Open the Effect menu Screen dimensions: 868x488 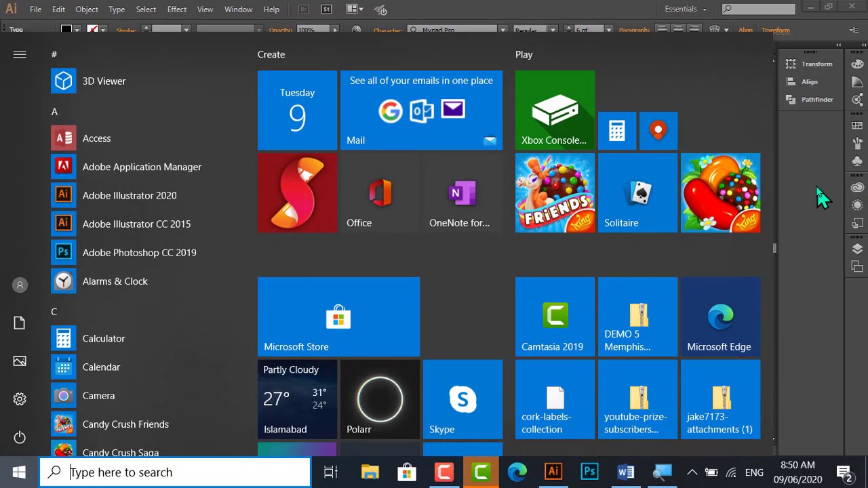click(177, 9)
